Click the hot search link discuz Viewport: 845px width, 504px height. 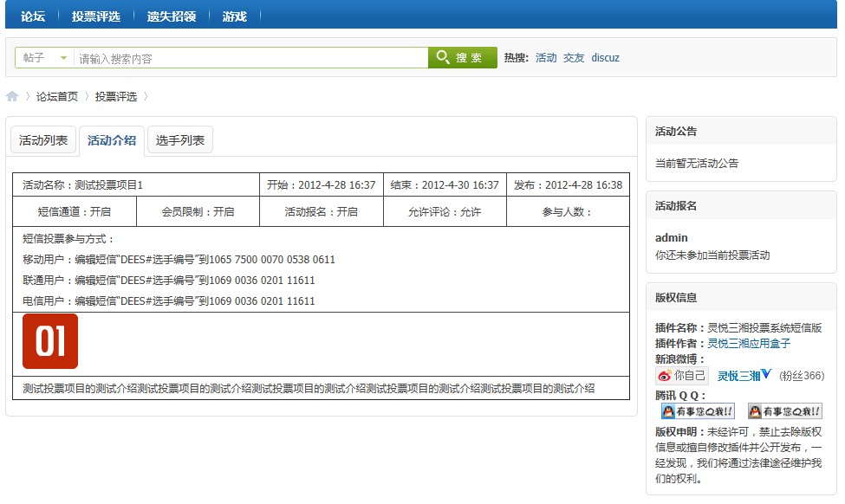click(x=605, y=58)
